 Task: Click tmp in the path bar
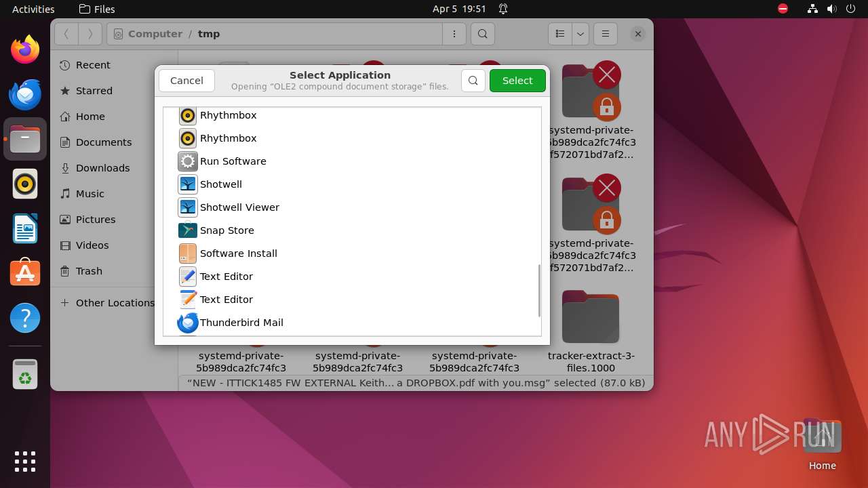point(209,34)
